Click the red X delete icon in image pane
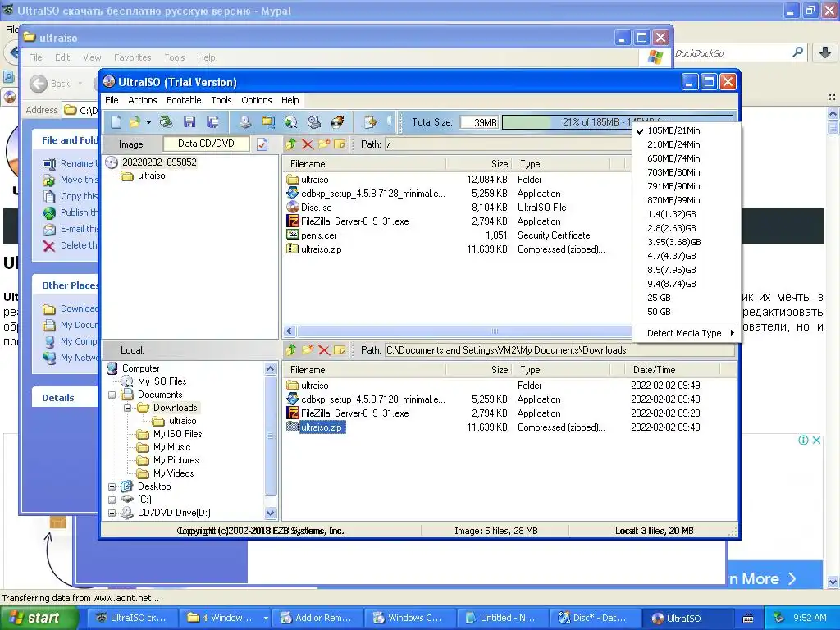Screen dimensions: 840x630 (x=308, y=144)
